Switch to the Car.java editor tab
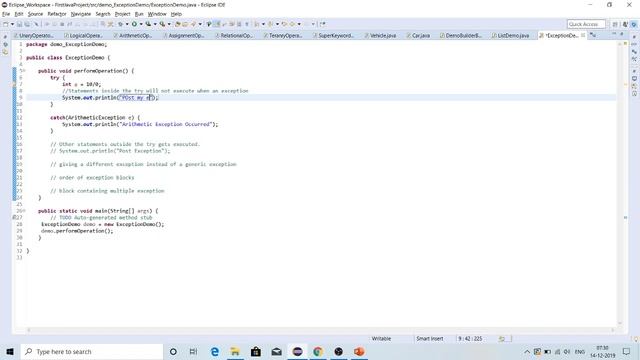640x360 pixels. [x=418, y=36]
